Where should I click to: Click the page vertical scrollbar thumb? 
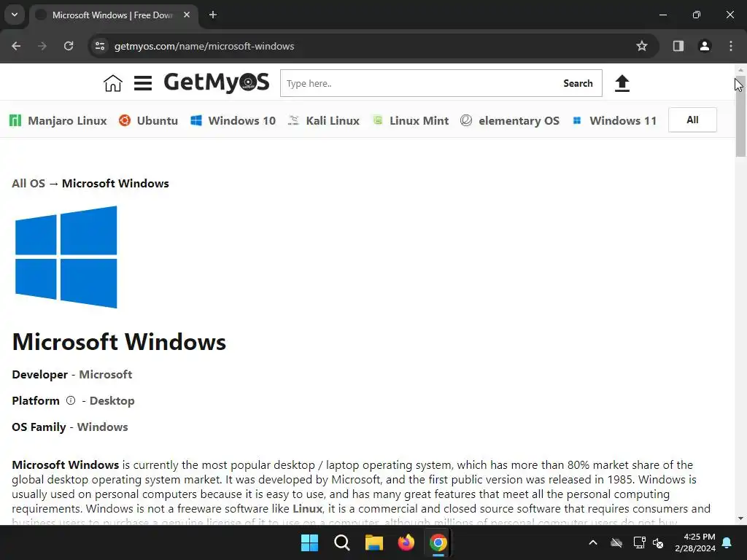(740, 116)
